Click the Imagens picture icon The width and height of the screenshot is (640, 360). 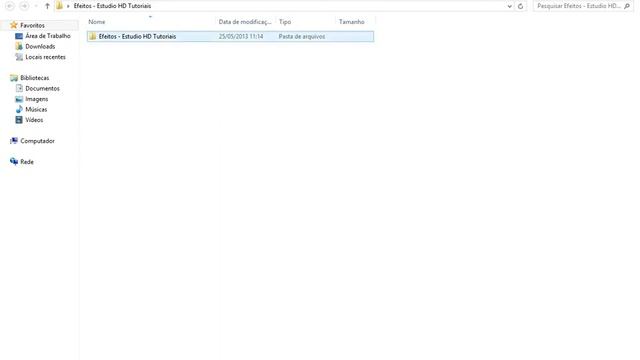point(19,99)
